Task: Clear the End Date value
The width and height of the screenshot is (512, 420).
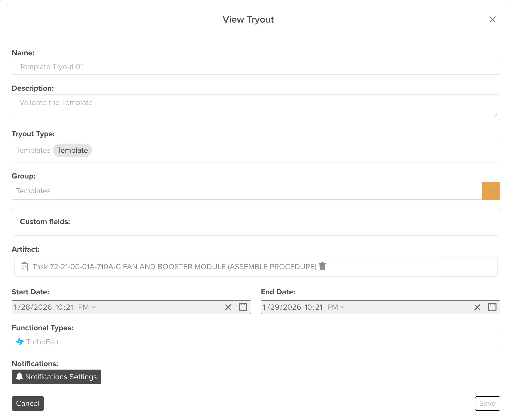Action: tap(477, 307)
